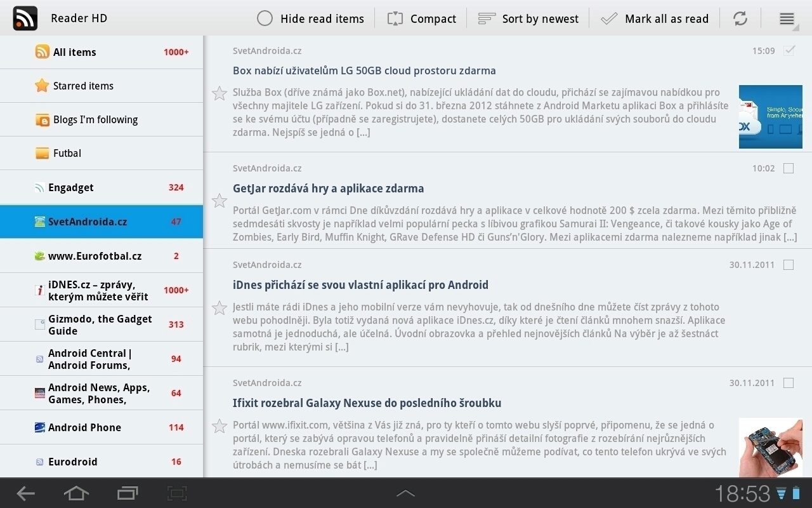Open article 'iDnes přichází se svou vlastní aplikací'
Screen dimensions: 812x508
pos(360,285)
